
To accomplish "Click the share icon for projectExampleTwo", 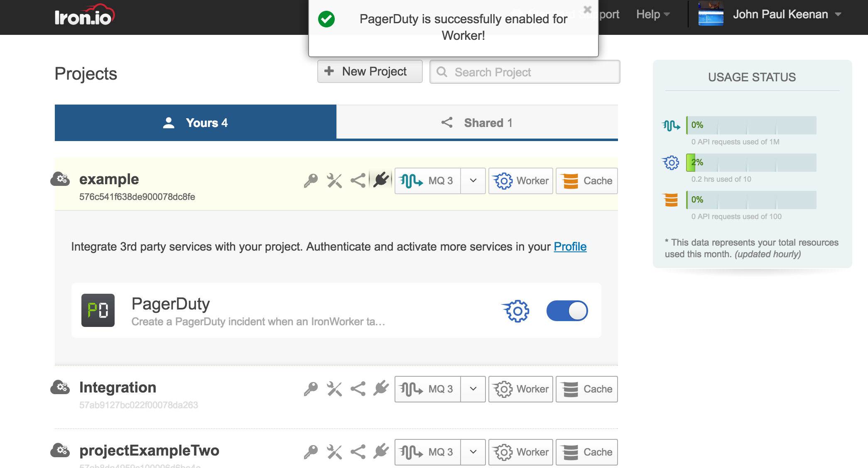I will (x=358, y=452).
